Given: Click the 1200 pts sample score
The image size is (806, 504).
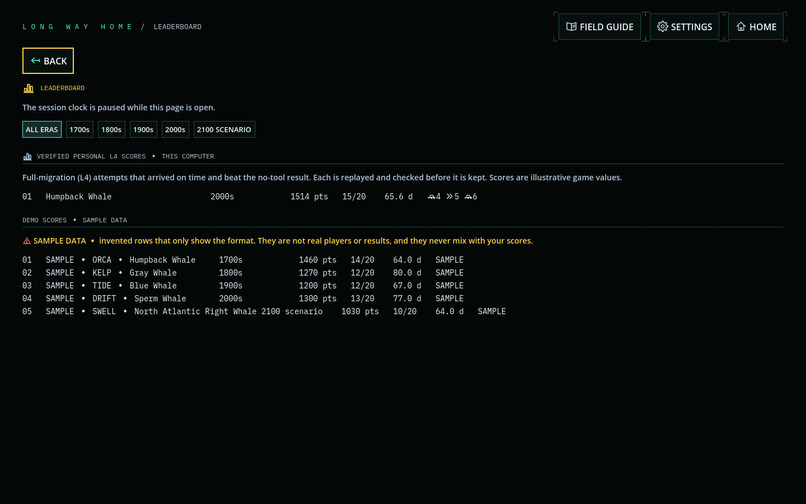Looking at the screenshot, I should coord(318,285).
